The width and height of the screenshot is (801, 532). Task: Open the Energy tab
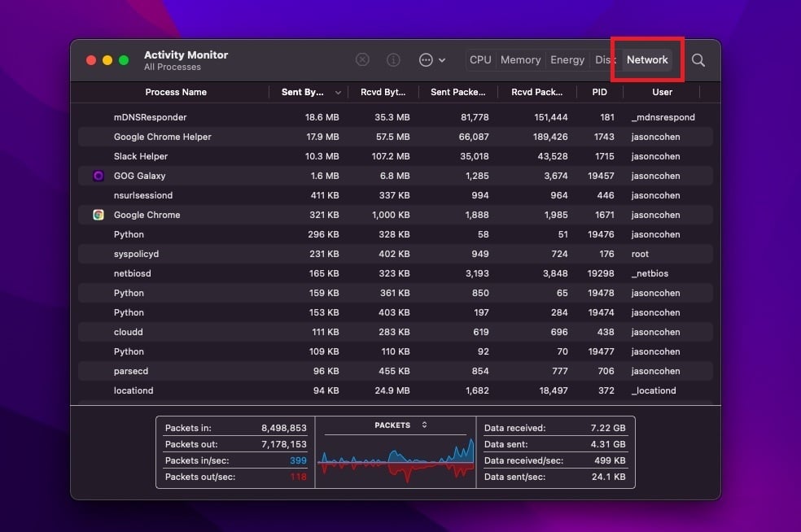(x=567, y=59)
